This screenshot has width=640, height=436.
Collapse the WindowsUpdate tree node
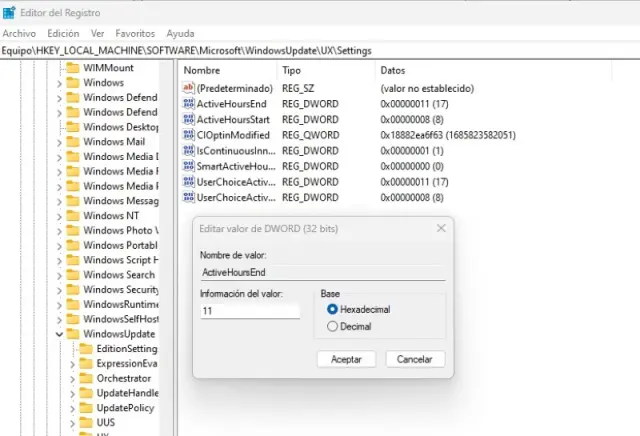pos(59,334)
